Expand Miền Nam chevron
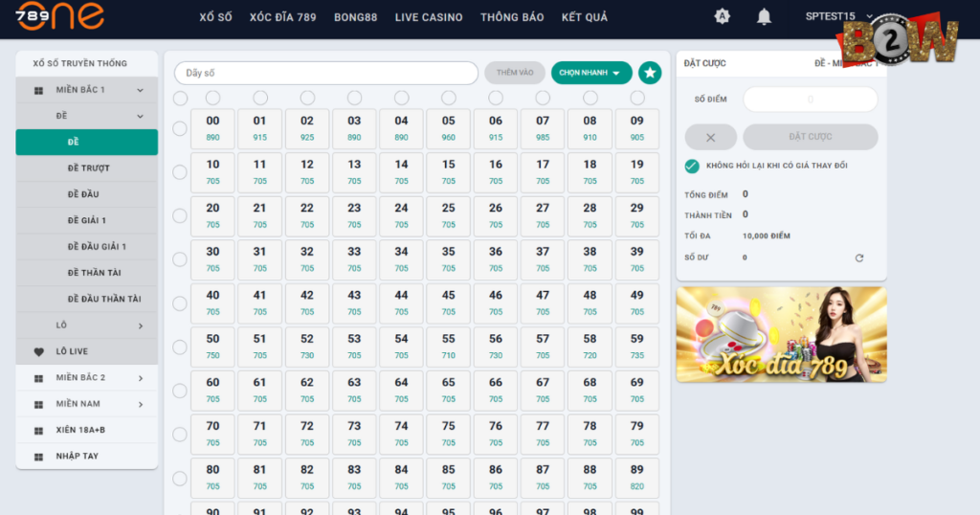 (140, 404)
